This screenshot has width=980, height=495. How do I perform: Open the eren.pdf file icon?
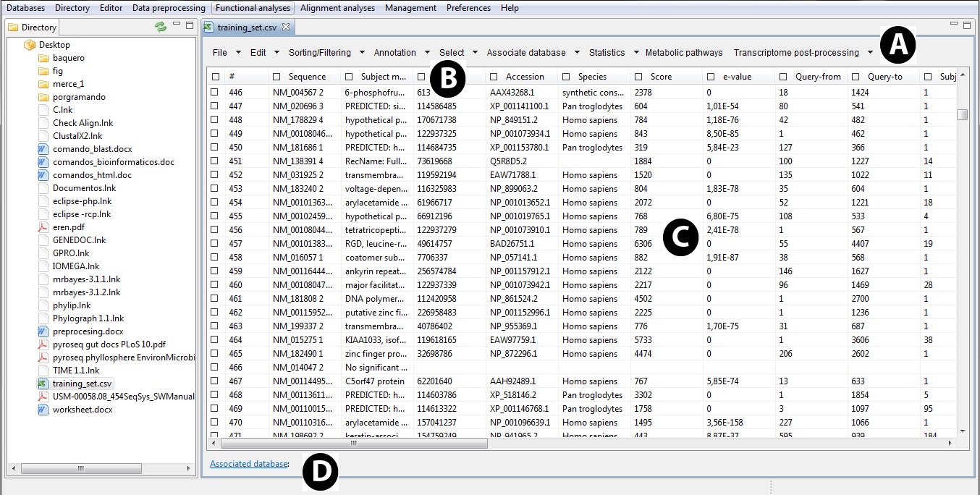(x=43, y=227)
